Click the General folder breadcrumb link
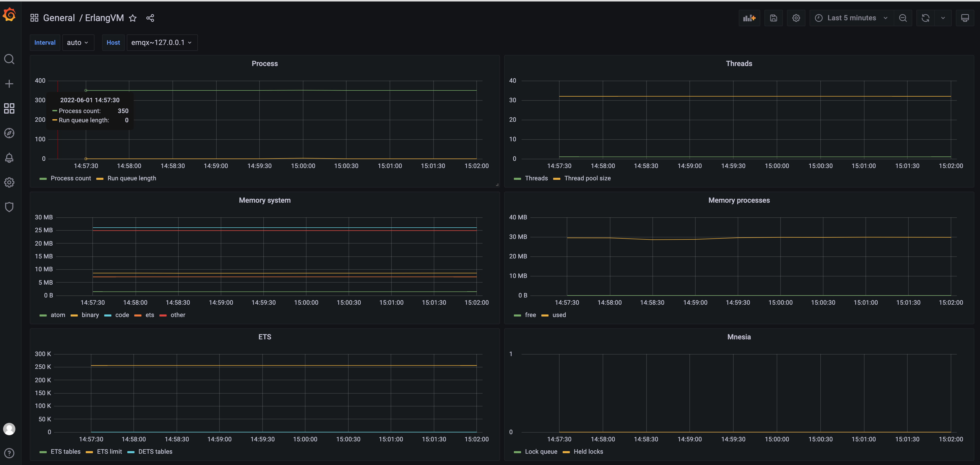 pos(59,18)
